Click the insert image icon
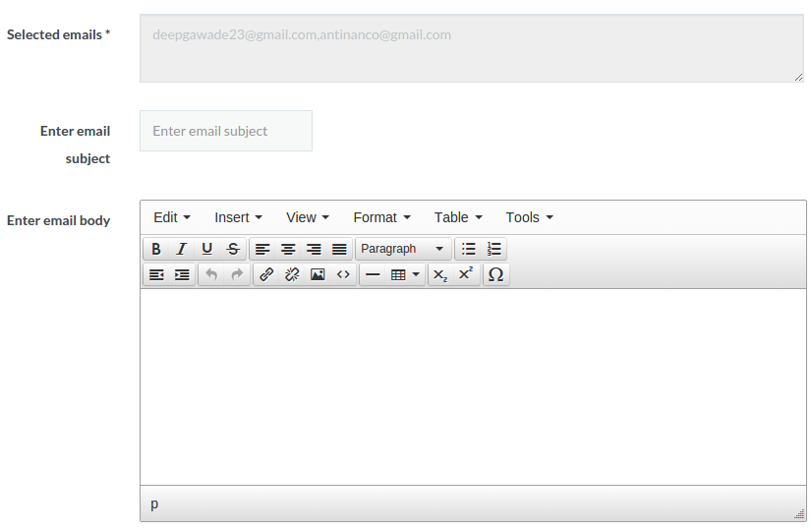This screenshot has width=812, height=531. [x=318, y=275]
